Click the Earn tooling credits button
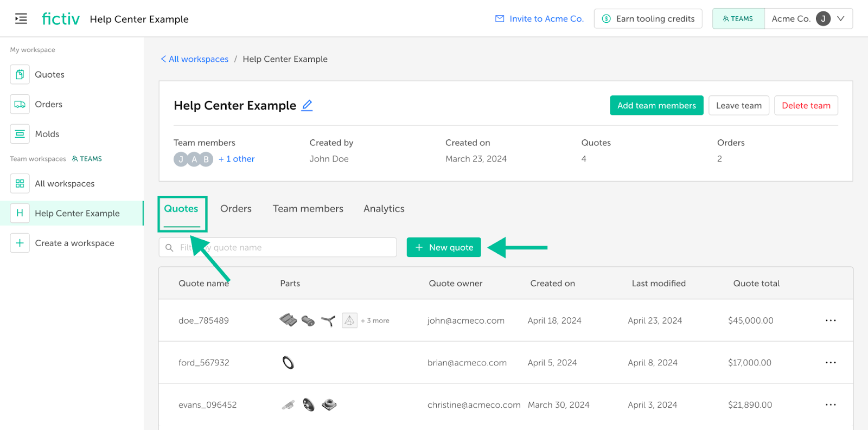Screen dimensions: 868x430 tap(648, 19)
